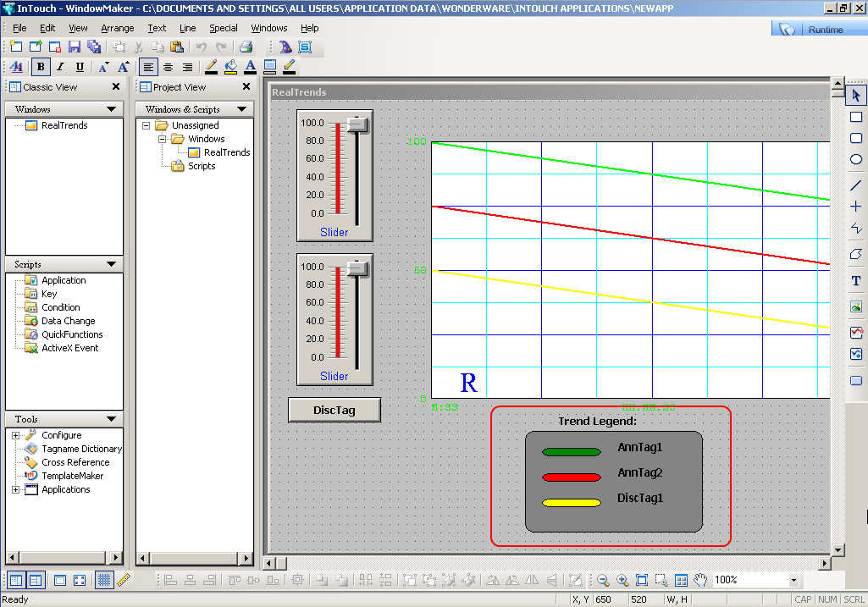Open the Scripts pane dropdown arrow
This screenshot has height=607, width=868.
[x=111, y=264]
